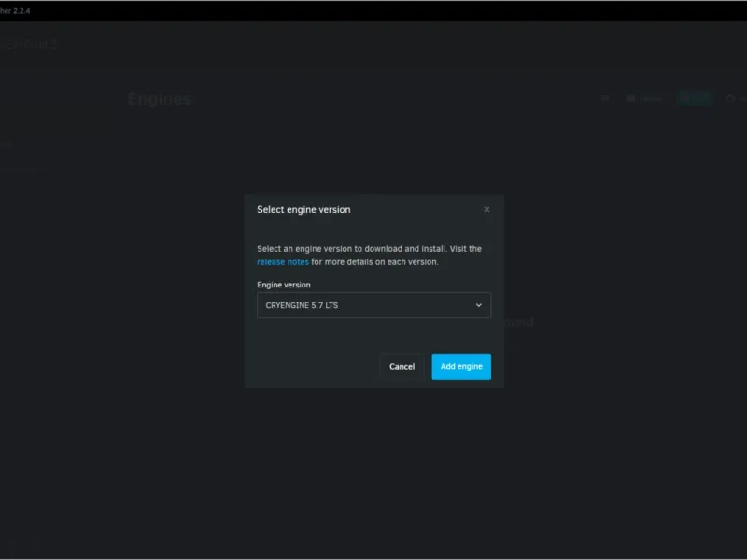Screen dimensions: 747x560
Task: Expand the Engine version dropdown
Action: point(374,305)
